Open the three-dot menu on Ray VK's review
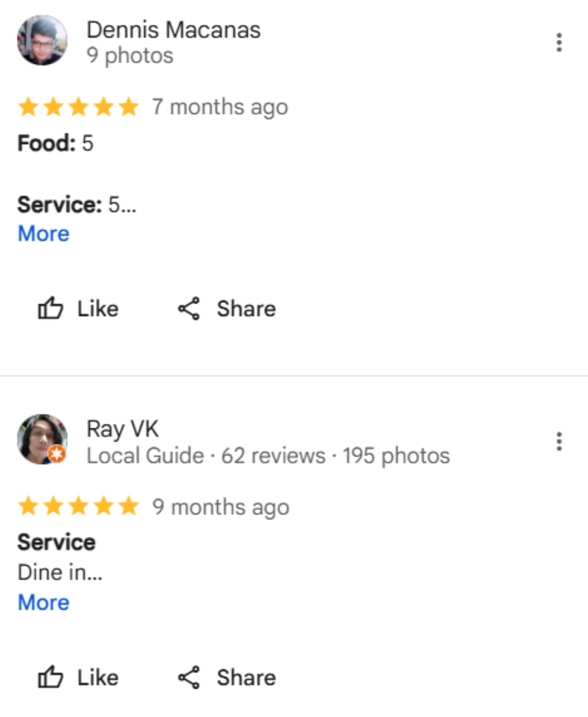Viewport: 588px width, 717px height. (x=559, y=441)
